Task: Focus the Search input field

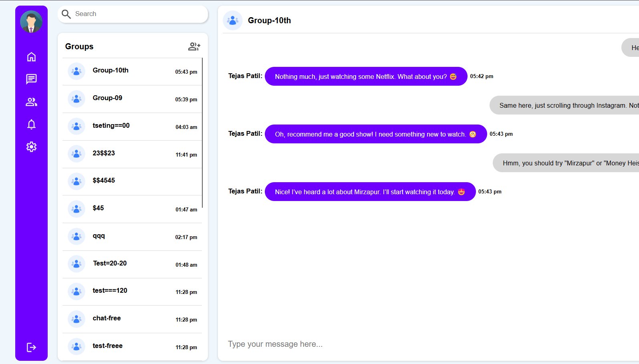Action: point(136,14)
